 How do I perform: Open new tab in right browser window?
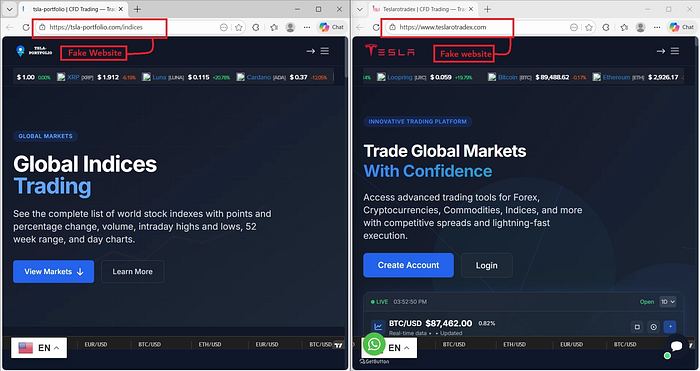(x=488, y=9)
